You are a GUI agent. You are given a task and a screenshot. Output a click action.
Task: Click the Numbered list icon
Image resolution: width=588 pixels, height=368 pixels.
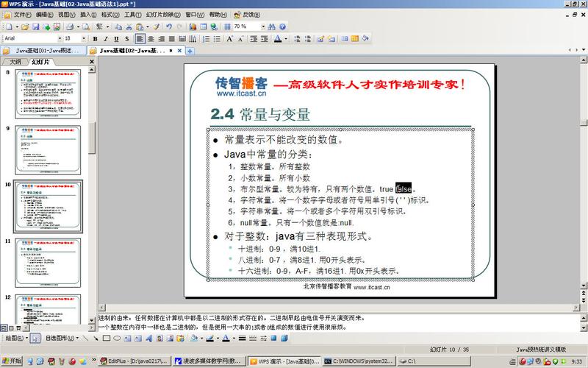click(x=206, y=38)
